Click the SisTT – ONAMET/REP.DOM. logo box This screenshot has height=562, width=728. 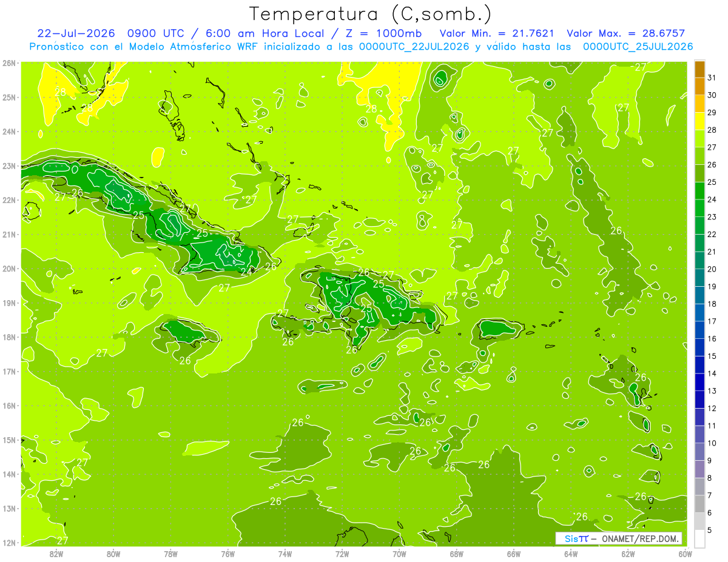click(x=618, y=538)
